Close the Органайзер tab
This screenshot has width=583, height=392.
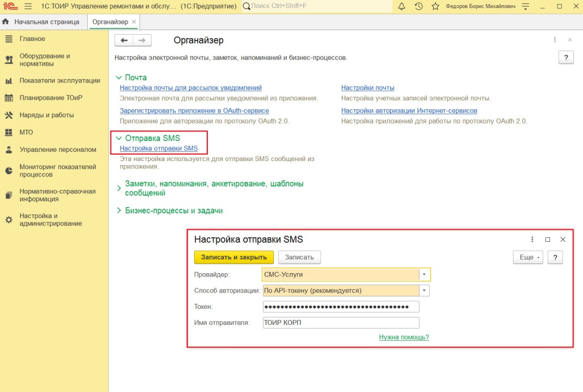134,22
